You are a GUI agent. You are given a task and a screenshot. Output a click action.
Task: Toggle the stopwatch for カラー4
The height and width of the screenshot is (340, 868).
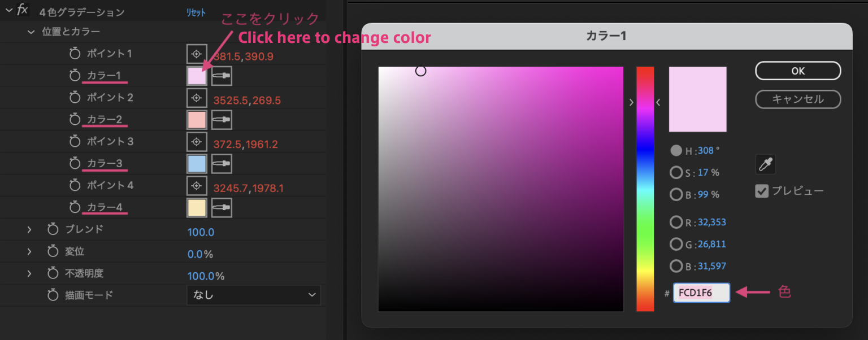coord(75,208)
